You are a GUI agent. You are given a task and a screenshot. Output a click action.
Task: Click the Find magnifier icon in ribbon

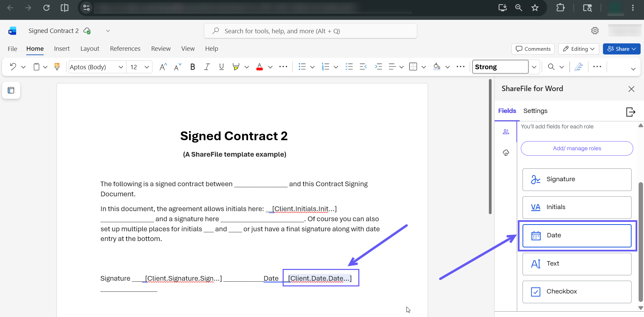pyautogui.click(x=551, y=67)
